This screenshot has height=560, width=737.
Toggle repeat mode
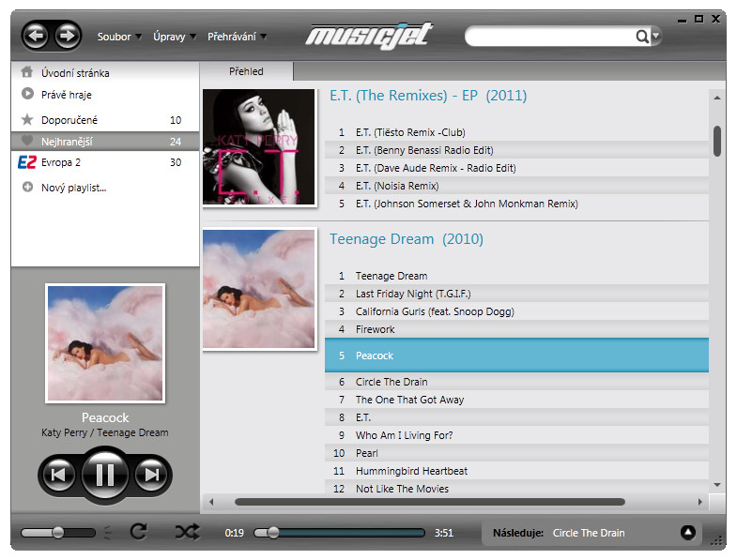tap(139, 531)
